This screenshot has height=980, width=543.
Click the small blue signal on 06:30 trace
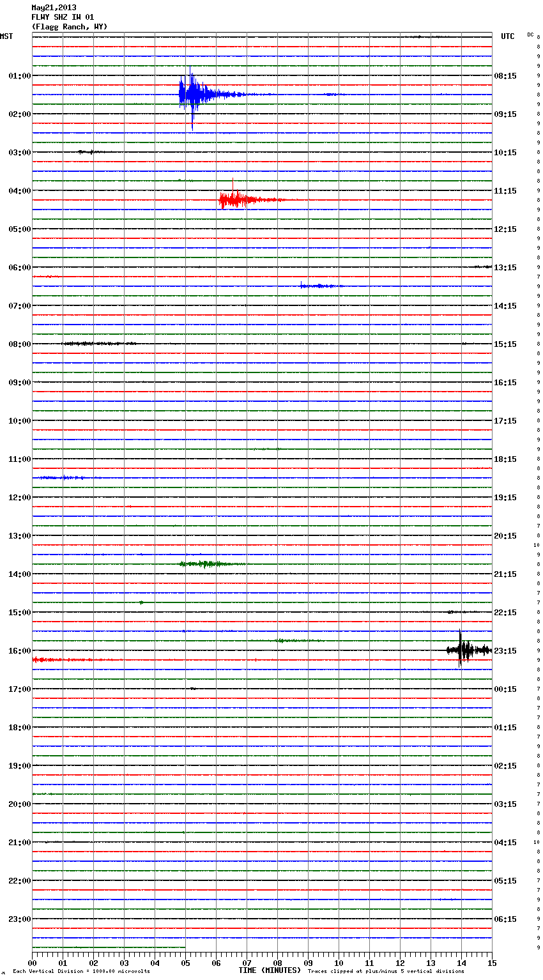[x=321, y=286]
